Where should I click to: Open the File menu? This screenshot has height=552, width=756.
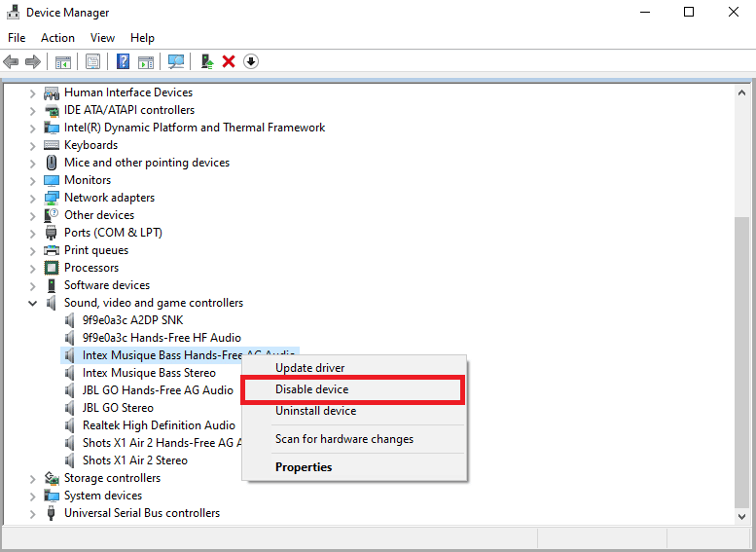tap(17, 38)
